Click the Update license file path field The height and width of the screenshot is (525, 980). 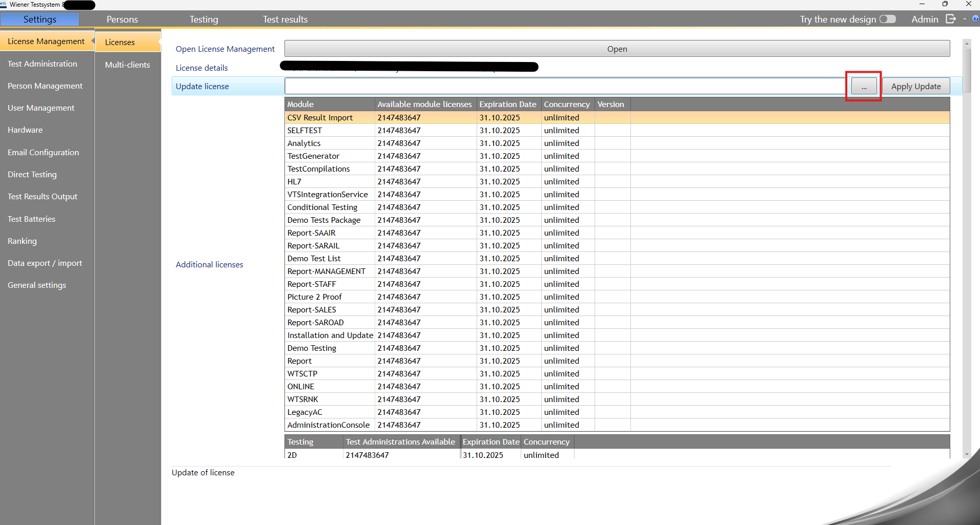coord(564,87)
